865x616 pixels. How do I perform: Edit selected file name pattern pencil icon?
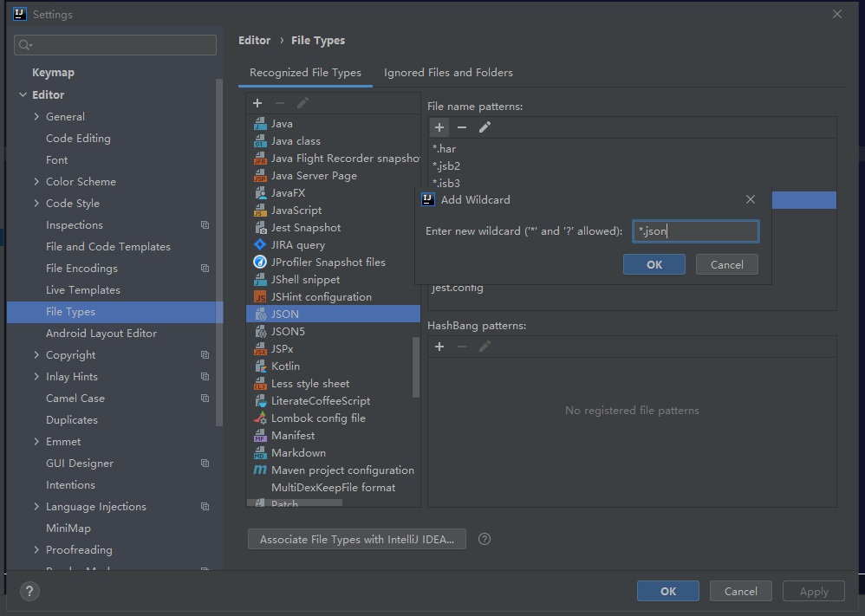[x=485, y=127]
